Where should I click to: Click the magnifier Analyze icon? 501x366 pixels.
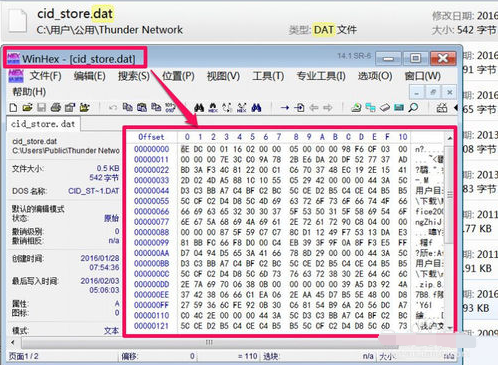coord(413,107)
